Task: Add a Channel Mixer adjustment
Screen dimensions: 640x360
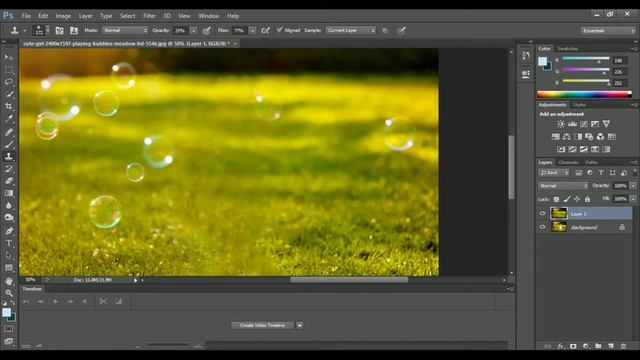Action: [600, 137]
